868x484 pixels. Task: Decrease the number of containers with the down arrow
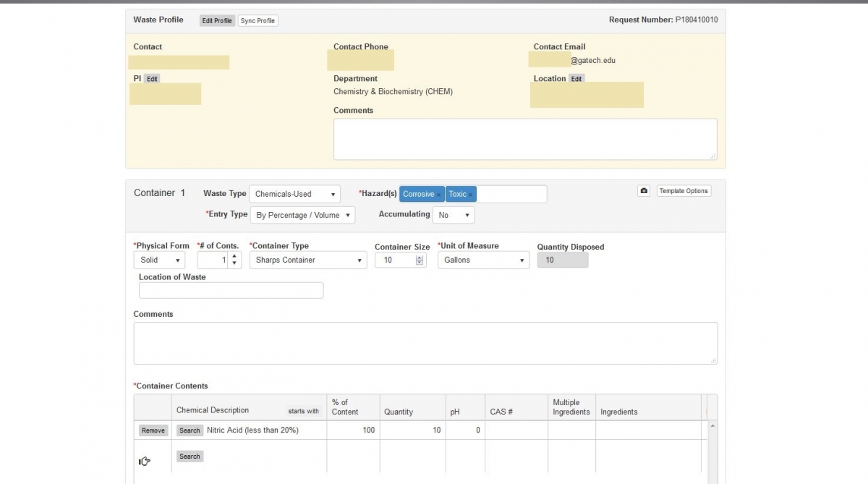(x=234, y=263)
